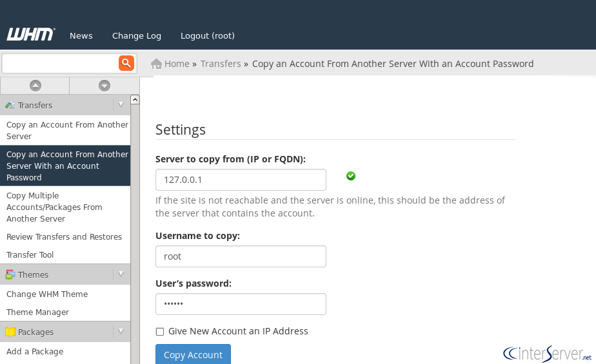The height and width of the screenshot is (364, 596).
Task: Click the Transfers section icon
Action: (10, 105)
